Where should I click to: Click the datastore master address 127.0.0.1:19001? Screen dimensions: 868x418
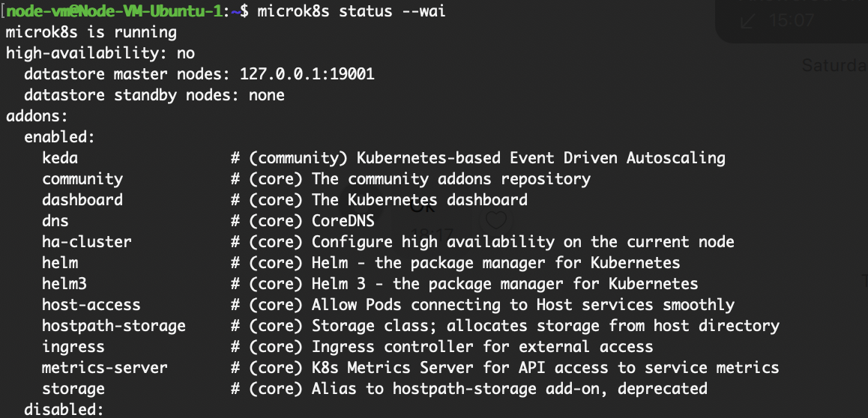(x=307, y=74)
